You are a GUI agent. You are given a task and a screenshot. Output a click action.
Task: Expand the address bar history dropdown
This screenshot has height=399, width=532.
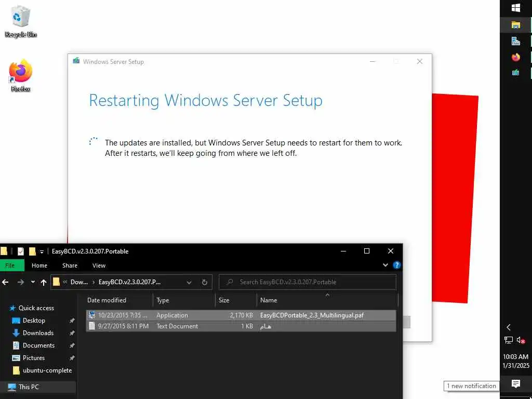189,282
